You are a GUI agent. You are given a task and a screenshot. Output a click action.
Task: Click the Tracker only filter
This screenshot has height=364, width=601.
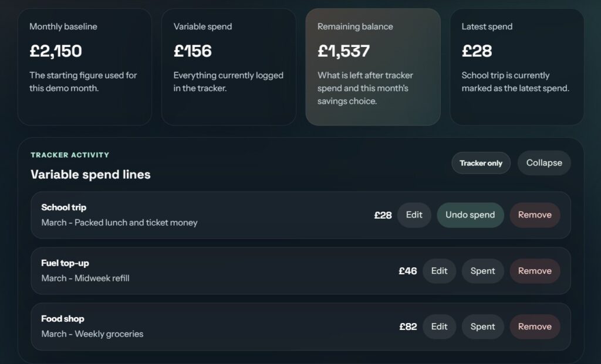click(481, 163)
